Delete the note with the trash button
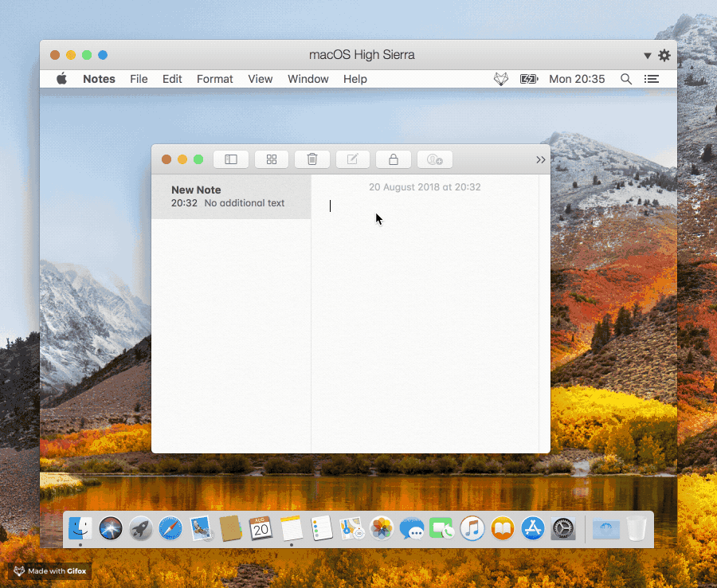Screen dimensions: 717x588 [312, 159]
